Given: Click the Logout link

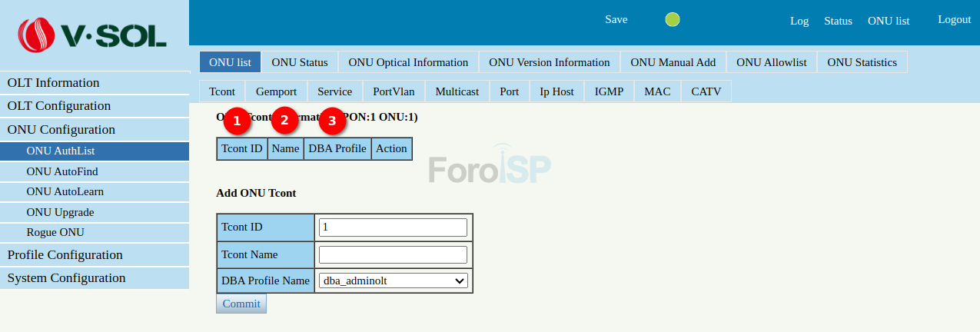Looking at the screenshot, I should pyautogui.click(x=954, y=20).
